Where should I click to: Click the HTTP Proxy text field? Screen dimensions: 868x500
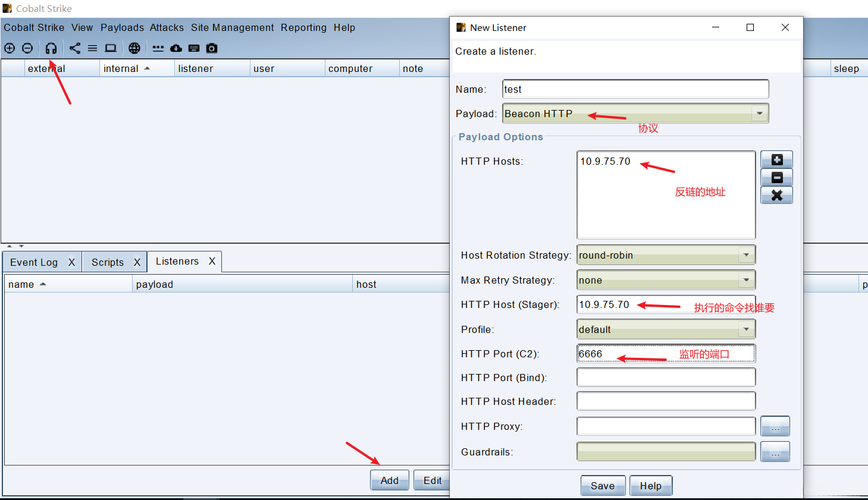click(666, 426)
